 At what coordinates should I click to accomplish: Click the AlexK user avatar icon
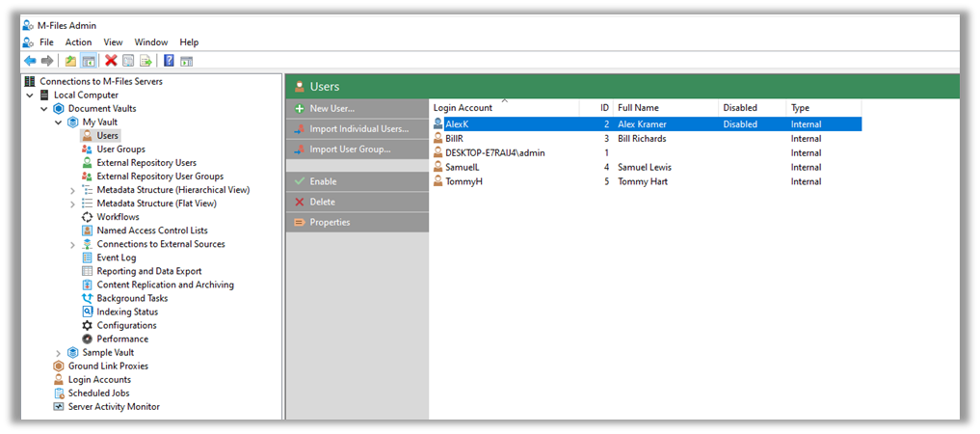(438, 124)
